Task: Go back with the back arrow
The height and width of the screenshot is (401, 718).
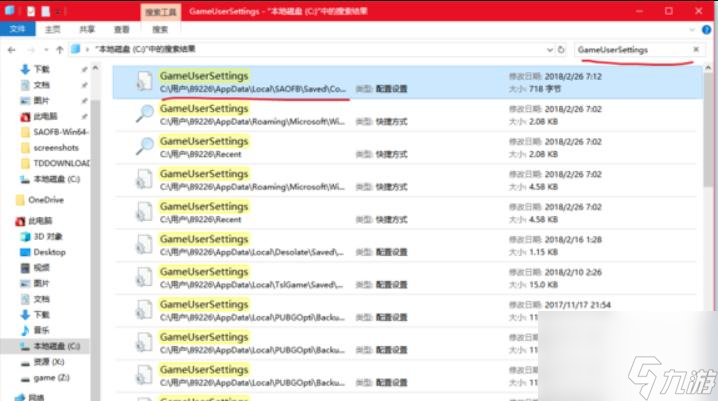Action: pyautogui.click(x=11, y=49)
